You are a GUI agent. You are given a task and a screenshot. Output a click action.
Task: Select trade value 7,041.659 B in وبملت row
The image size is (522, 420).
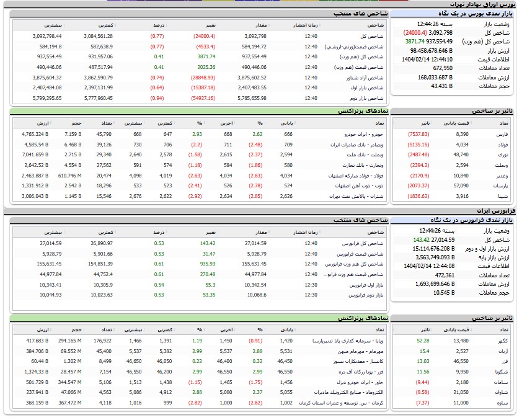pos(35,155)
